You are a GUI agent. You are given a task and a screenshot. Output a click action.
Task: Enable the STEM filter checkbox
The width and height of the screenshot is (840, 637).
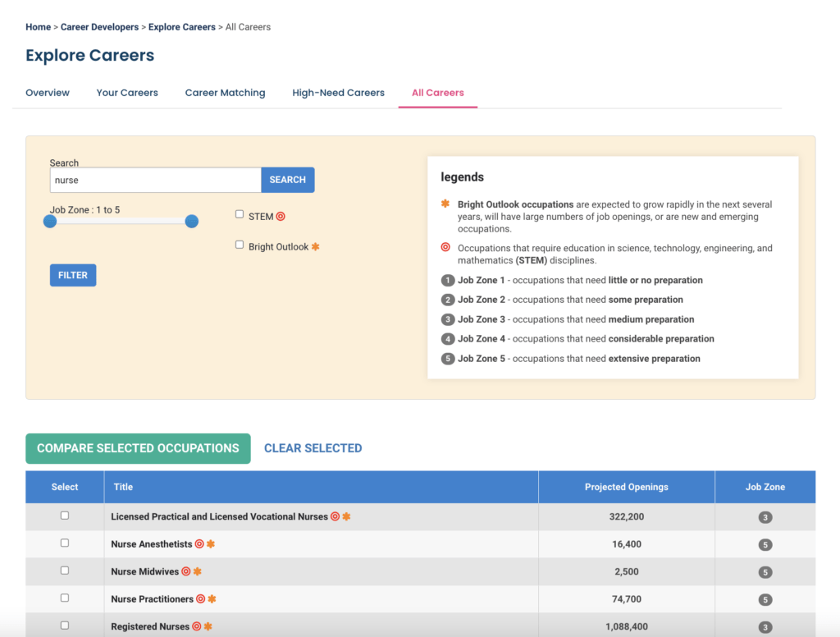(240, 214)
